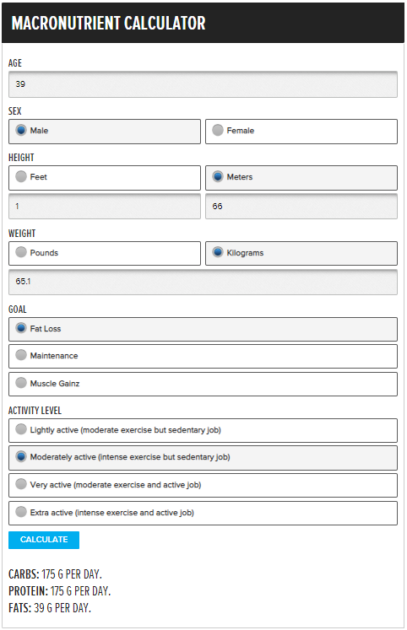Choose Moderately active activity level
407x630 pixels.
(x=203, y=458)
